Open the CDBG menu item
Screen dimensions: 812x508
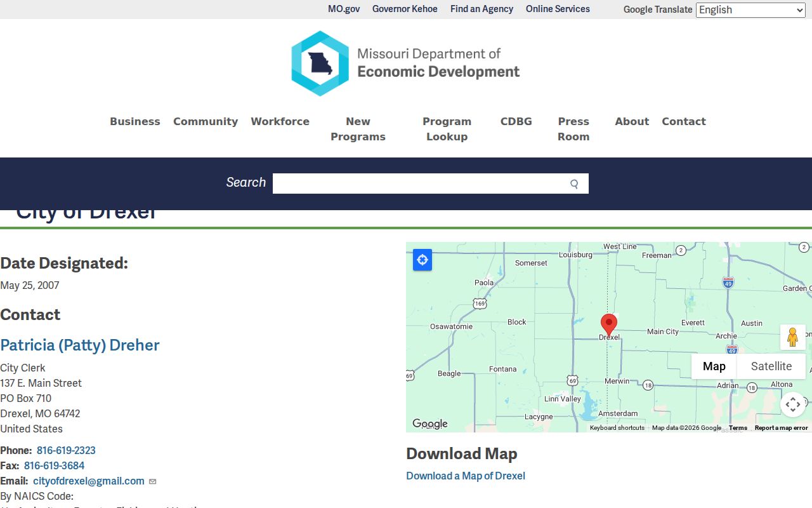click(516, 121)
